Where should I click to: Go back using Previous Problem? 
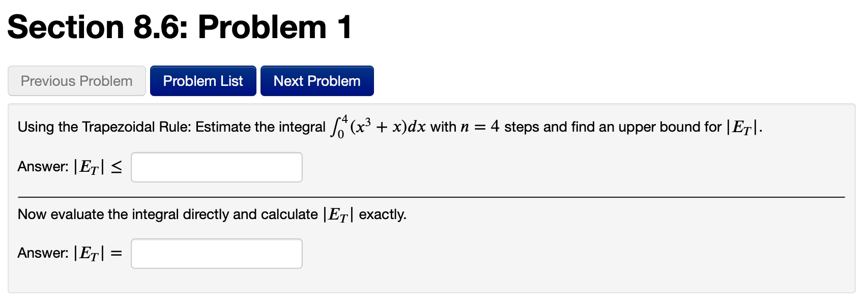coord(76,80)
